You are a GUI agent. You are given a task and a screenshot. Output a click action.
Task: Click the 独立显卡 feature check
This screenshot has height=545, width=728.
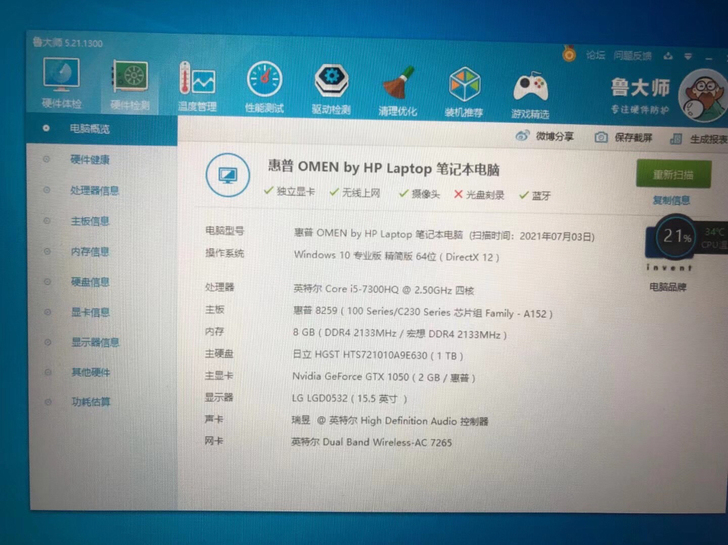[x=289, y=191]
